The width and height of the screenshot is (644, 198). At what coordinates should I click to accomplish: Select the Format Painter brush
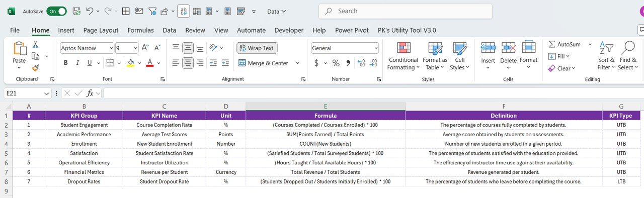click(x=36, y=68)
